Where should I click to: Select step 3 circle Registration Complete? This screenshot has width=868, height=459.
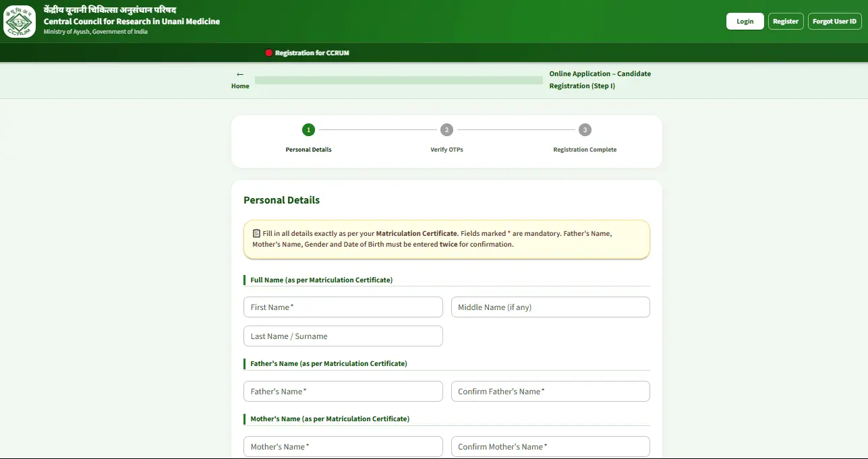click(x=585, y=129)
